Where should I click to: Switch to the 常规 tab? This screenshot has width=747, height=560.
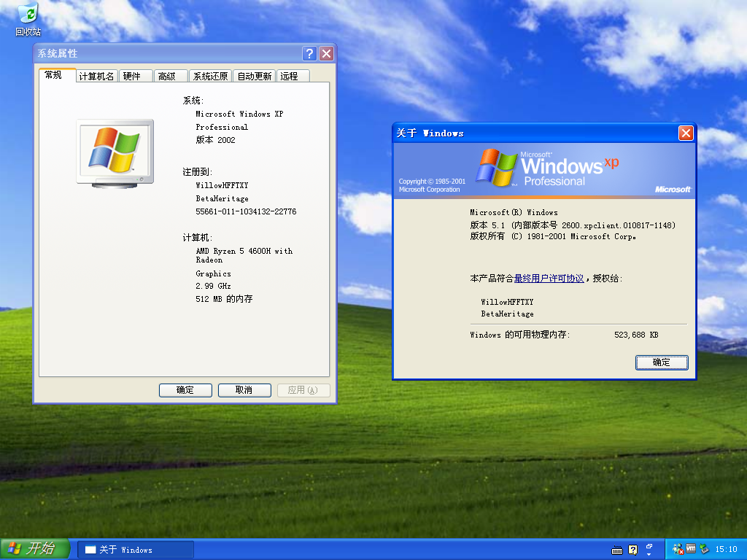coord(57,75)
